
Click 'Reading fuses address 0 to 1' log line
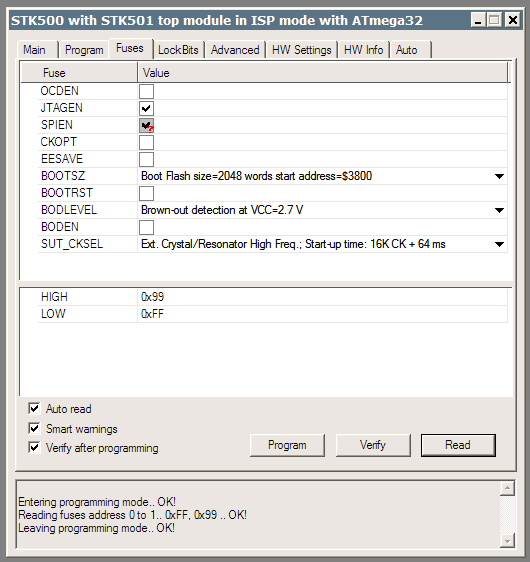(133, 515)
